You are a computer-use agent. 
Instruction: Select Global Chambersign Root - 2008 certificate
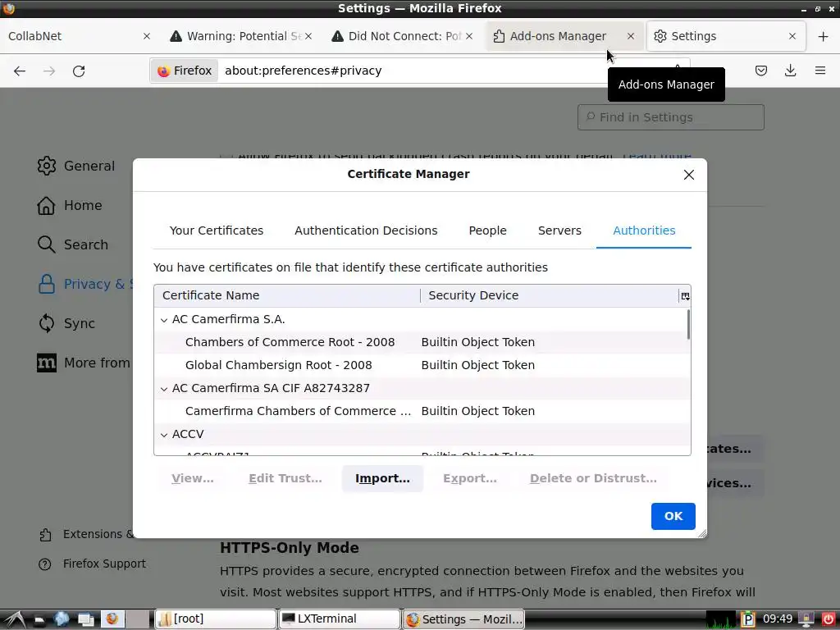(x=421, y=365)
